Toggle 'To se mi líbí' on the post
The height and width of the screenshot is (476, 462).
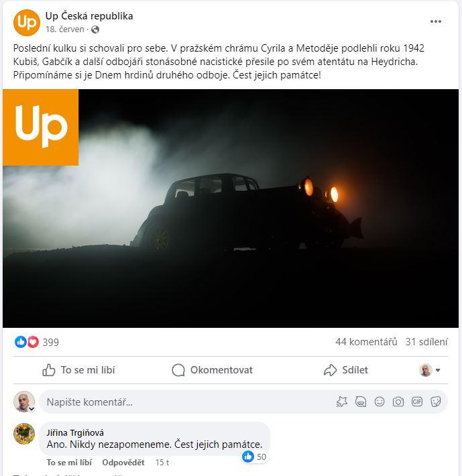pos(78,370)
